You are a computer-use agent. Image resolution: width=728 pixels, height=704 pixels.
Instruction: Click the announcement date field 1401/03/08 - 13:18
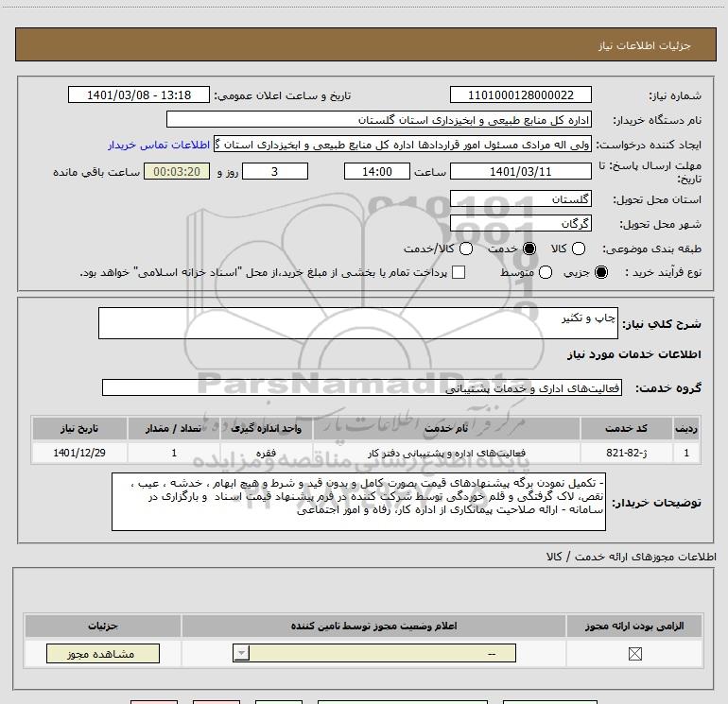click(139, 95)
